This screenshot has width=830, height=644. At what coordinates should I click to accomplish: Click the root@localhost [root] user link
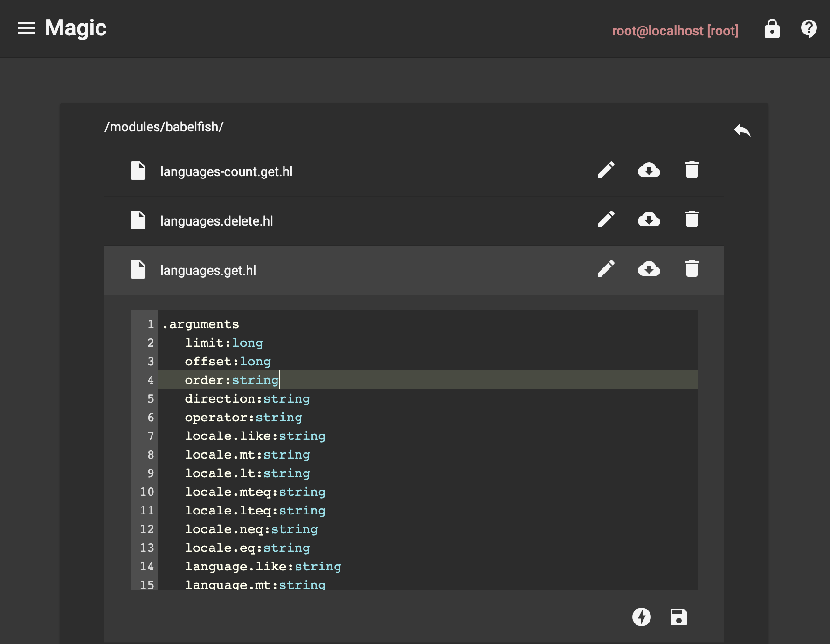[x=675, y=31]
